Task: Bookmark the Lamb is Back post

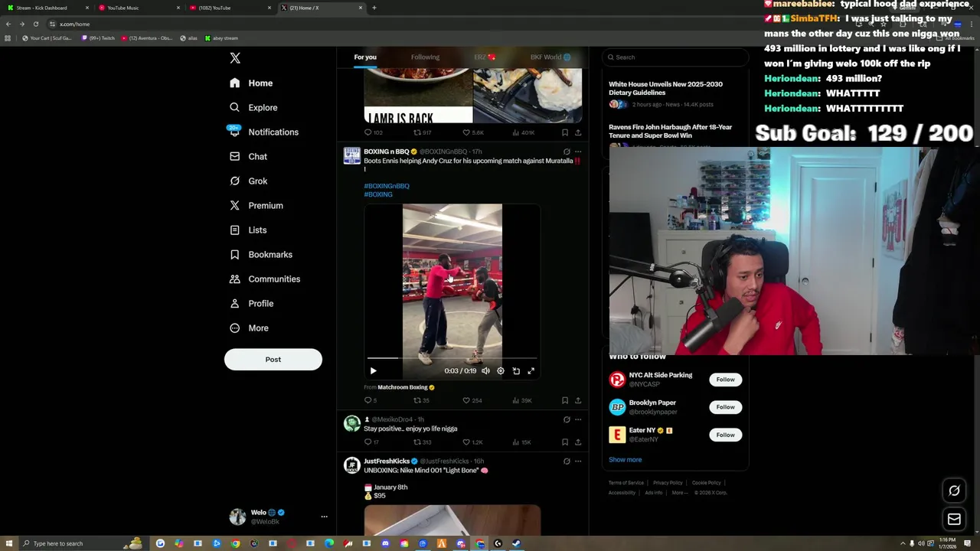Action: click(565, 132)
